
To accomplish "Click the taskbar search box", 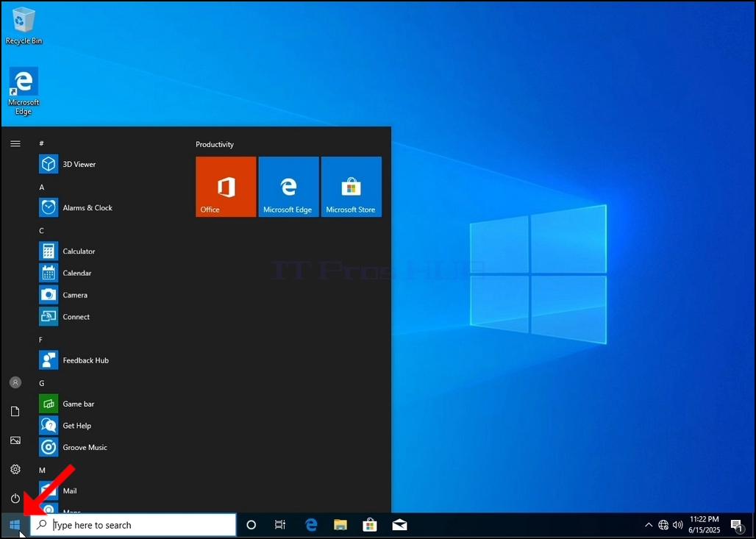I will pos(134,525).
